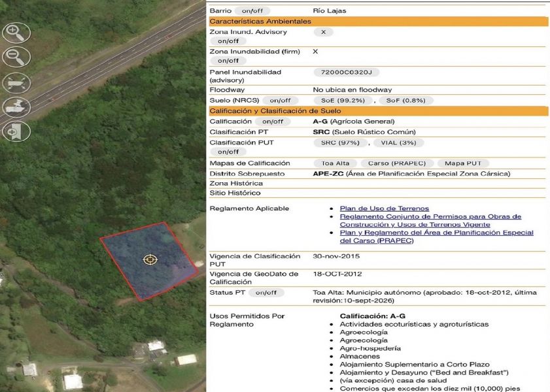Screen dimensions: 550x392
Task: Open the Mapa PUT button
Action: pos(463,163)
